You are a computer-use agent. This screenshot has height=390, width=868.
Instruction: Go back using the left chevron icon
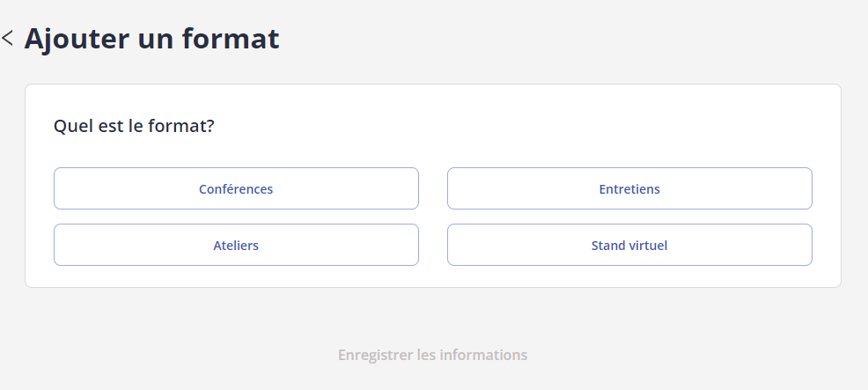(x=8, y=38)
